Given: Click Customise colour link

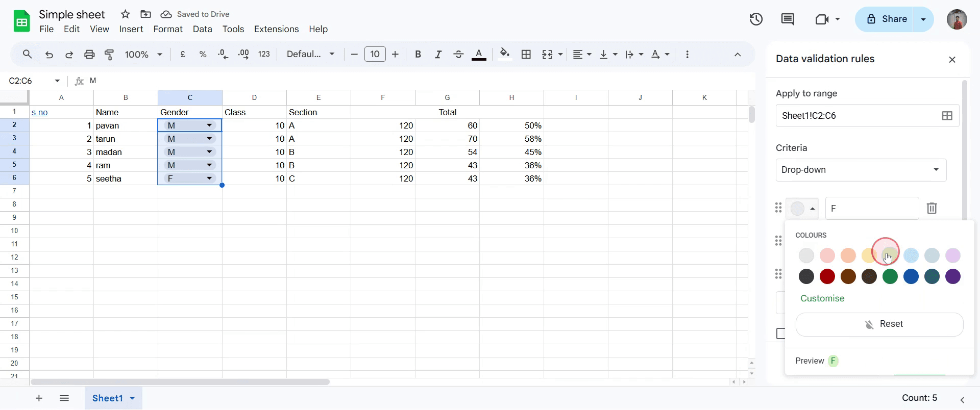Looking at the screenshot, I should tap(822, 298).
